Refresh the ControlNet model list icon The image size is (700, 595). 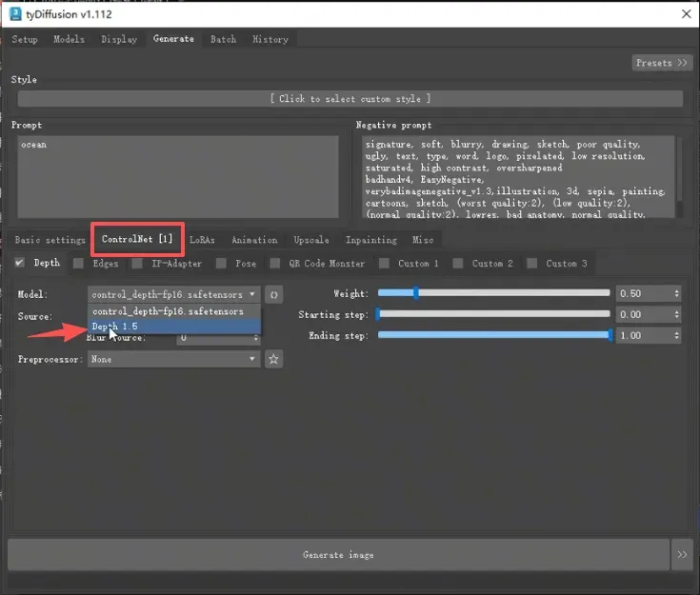point(273,294)
